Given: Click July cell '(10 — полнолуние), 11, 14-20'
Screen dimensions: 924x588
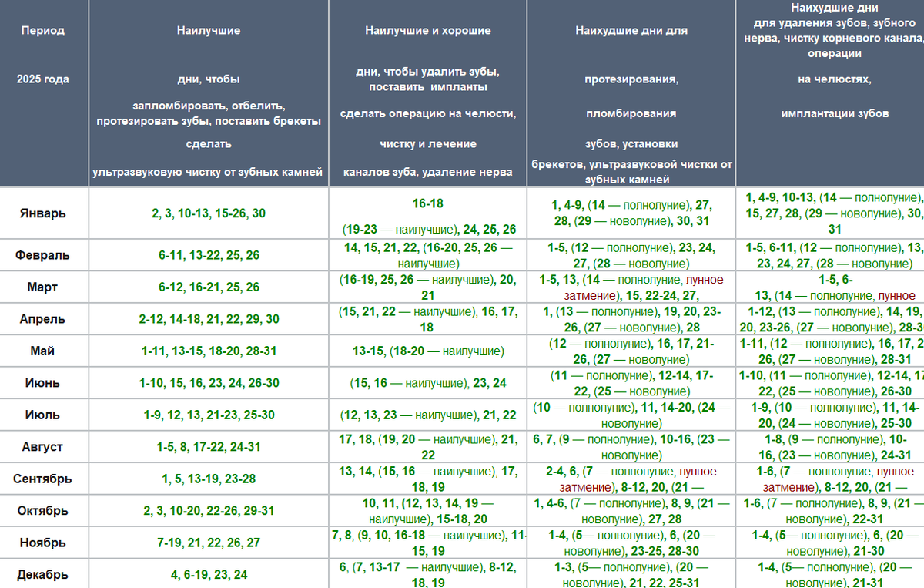Looking at the screenshot, I should click(x=631, y=415).
